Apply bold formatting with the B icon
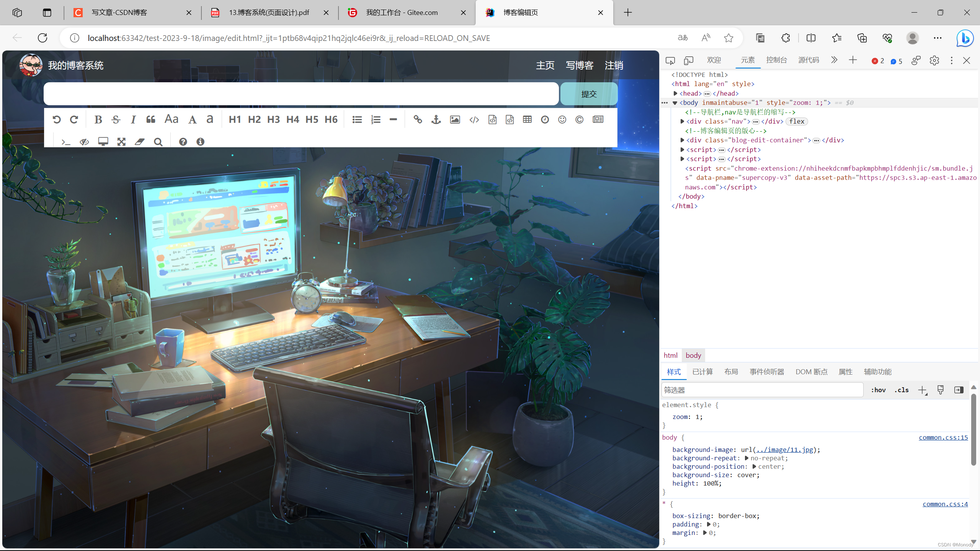This screenshot has width=980, height=551. 98,119
